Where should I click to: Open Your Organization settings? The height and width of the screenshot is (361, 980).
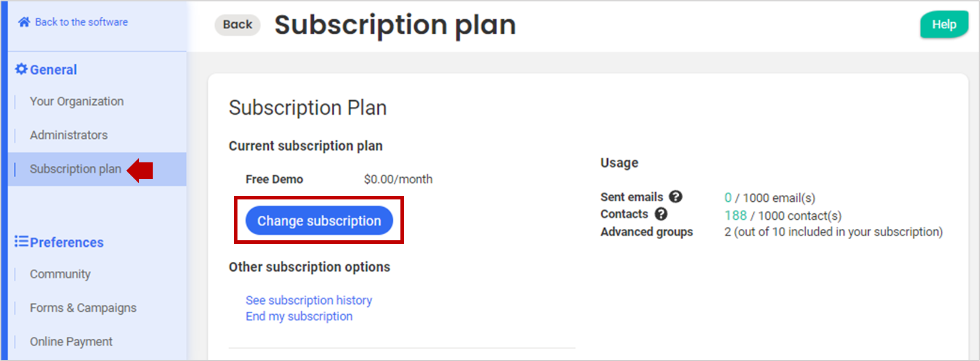(76, 102)
